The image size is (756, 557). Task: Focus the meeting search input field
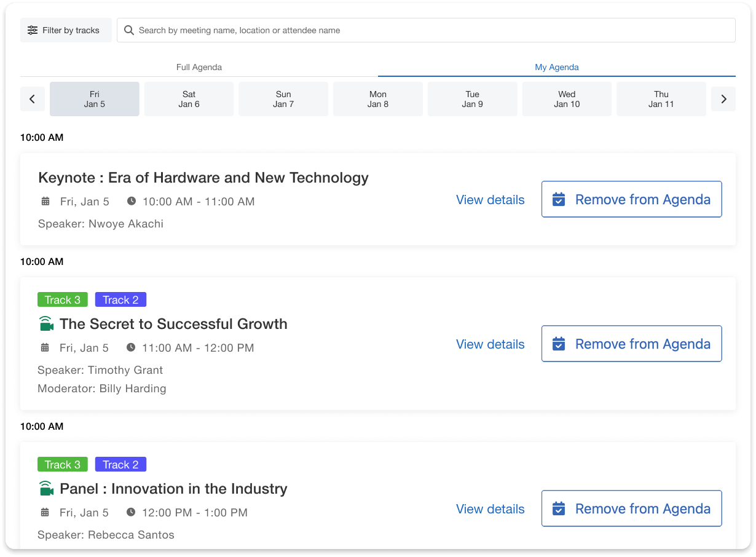430,30
